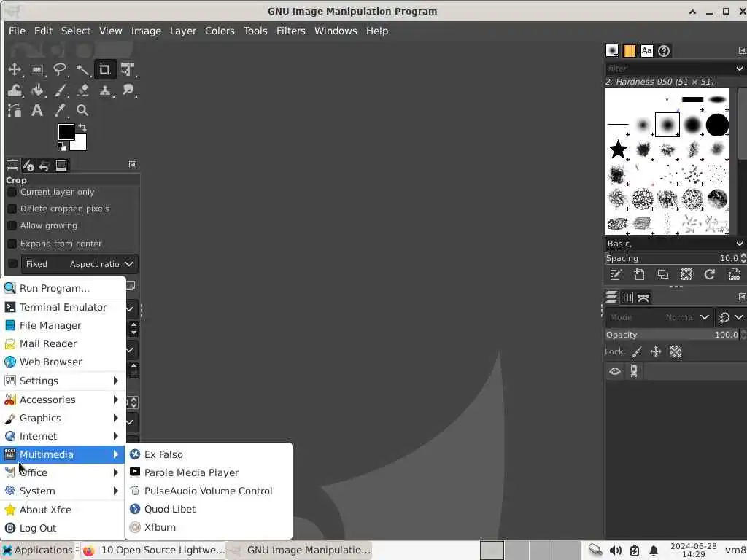
Task: Expand the Internet submenu
Action: point(63,436)
